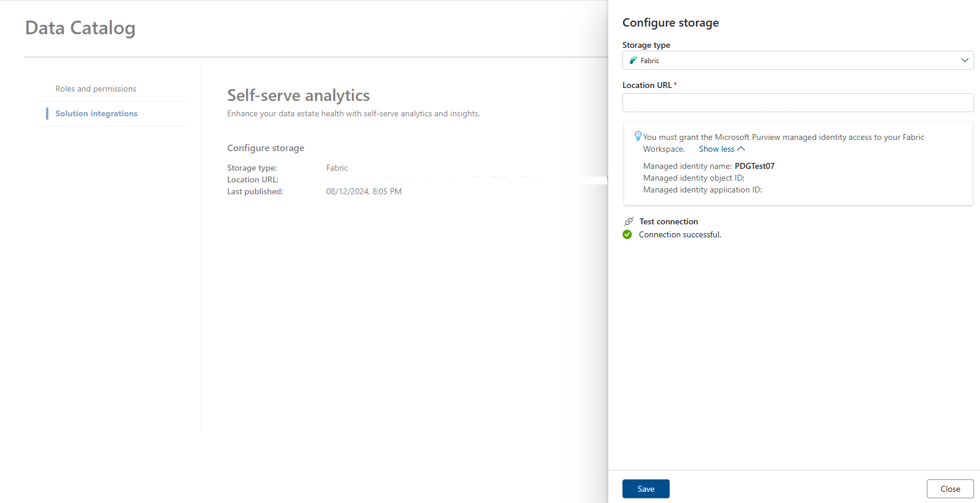Save the storage configuration
980x503 pixels.
click(x=645, y=489)
